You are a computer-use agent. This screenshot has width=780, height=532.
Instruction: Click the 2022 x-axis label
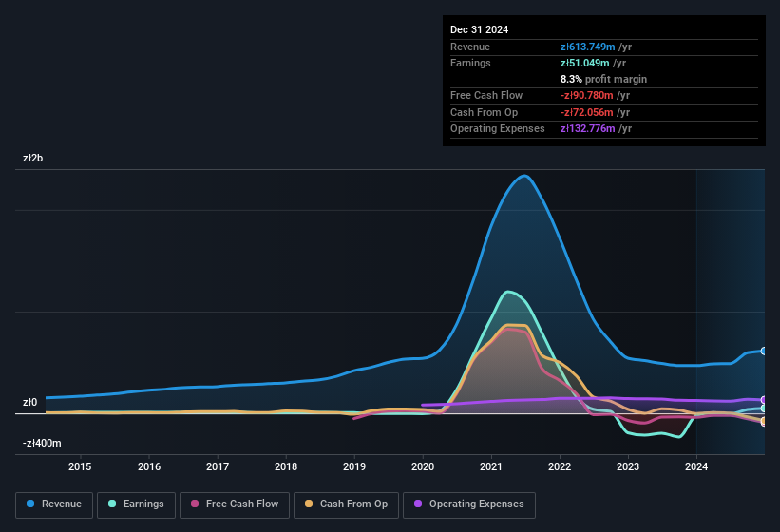(x=560, y=466)
